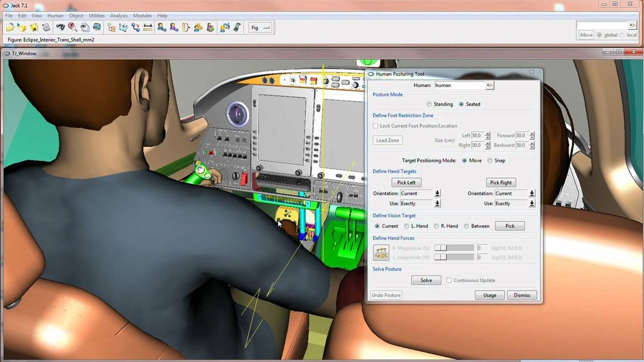Viewport: 644px width, 362px height.
Task: Click the Solve button
Action: 426,280
